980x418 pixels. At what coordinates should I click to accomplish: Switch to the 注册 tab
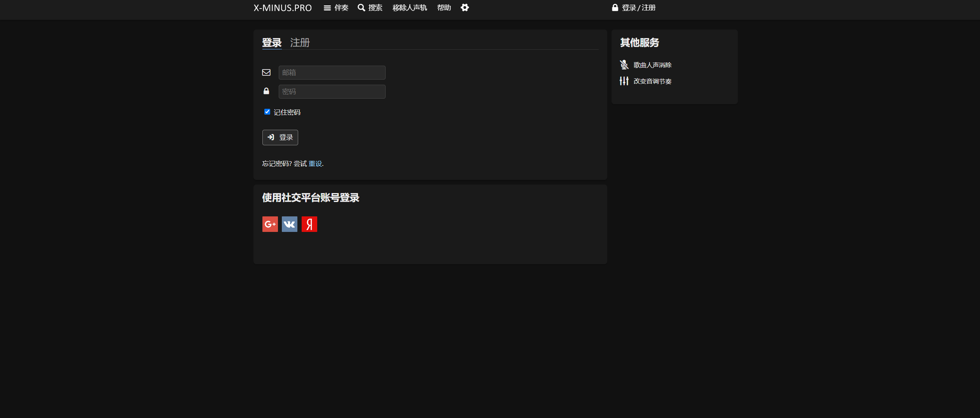coord(300,42)
